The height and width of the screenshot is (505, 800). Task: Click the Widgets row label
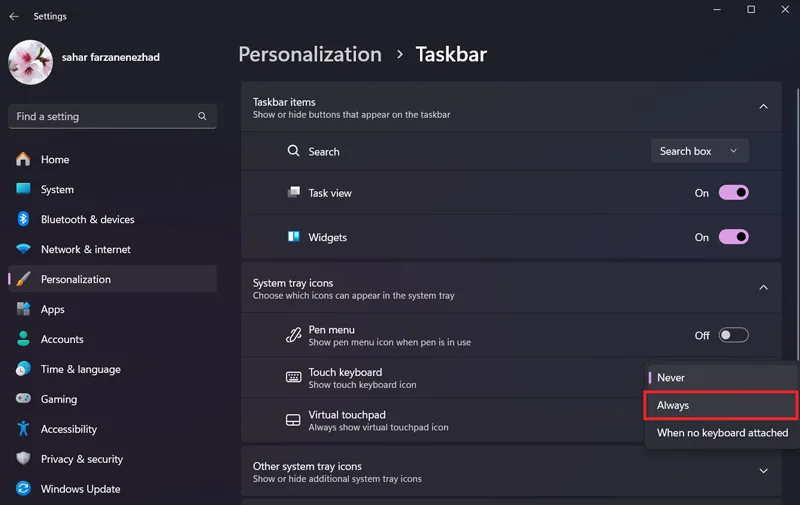click(x=328, y=237)
